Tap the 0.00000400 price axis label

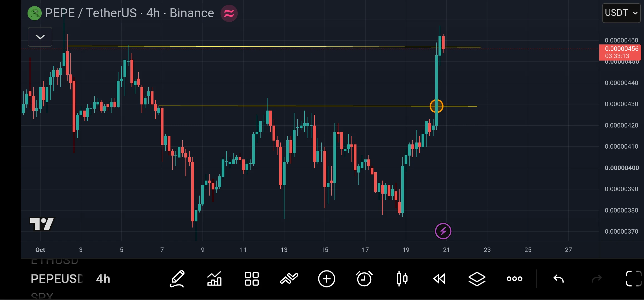tap(622, 168)
